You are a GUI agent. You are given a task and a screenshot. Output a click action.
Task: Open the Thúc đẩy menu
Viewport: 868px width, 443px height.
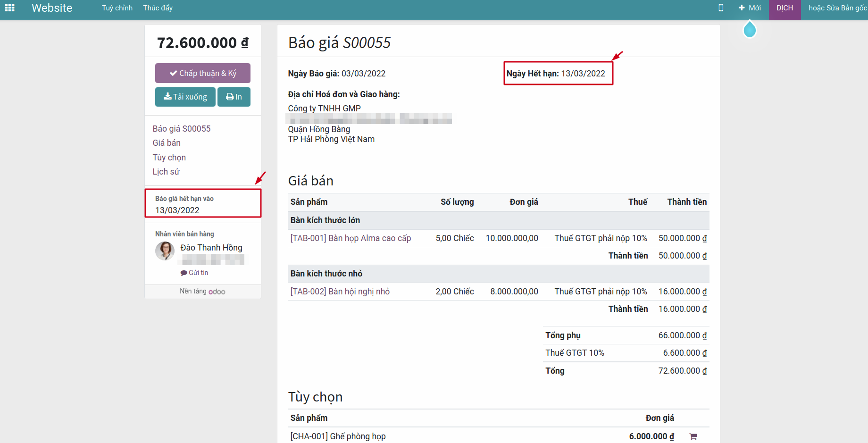tap(158, 8)
